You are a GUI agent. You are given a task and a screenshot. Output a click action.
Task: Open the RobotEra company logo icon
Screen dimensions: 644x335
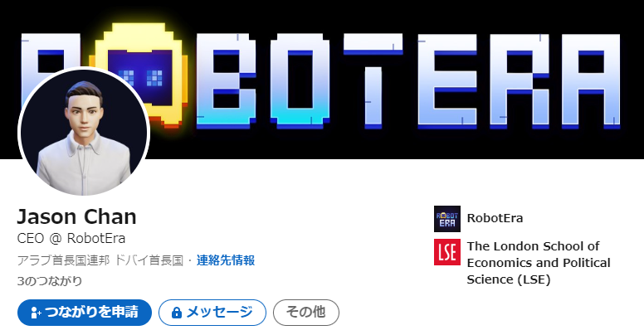(x=446, y=219)
